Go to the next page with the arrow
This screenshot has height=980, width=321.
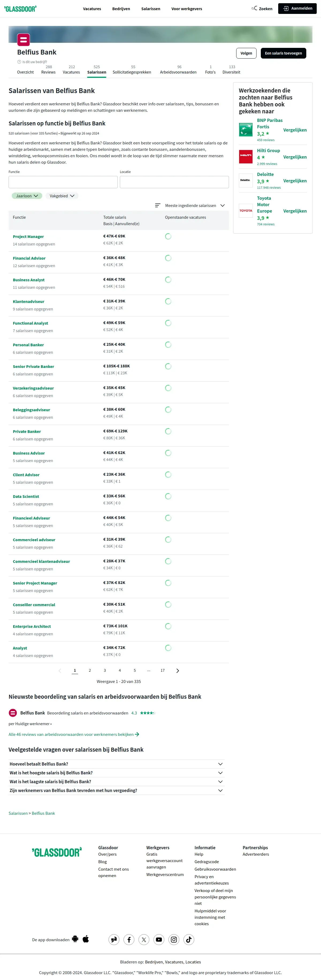[177, 671]
